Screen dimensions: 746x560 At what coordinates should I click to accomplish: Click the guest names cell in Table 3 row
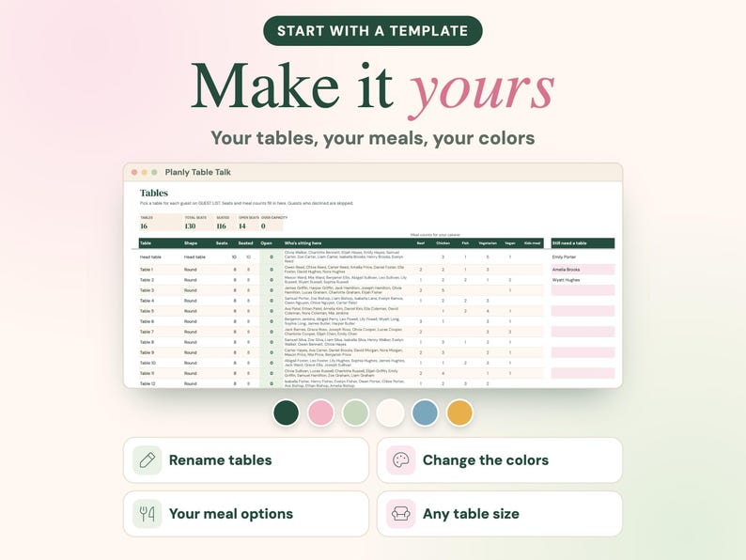(x=343, y=290)
